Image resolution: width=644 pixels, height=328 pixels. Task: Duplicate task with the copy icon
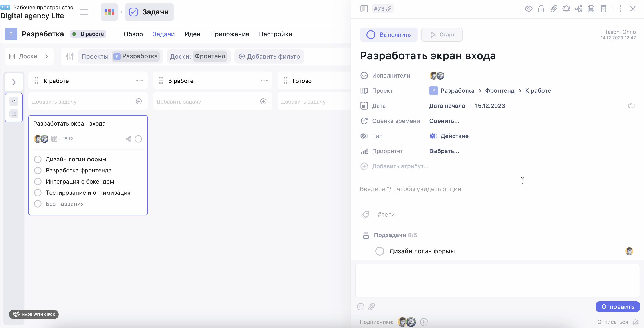(x=591, y=9)
